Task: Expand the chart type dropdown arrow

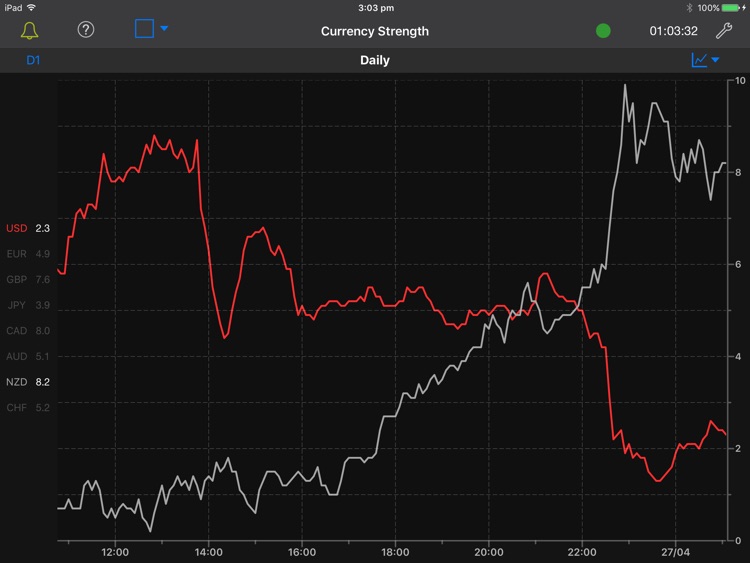Action: 715,60
